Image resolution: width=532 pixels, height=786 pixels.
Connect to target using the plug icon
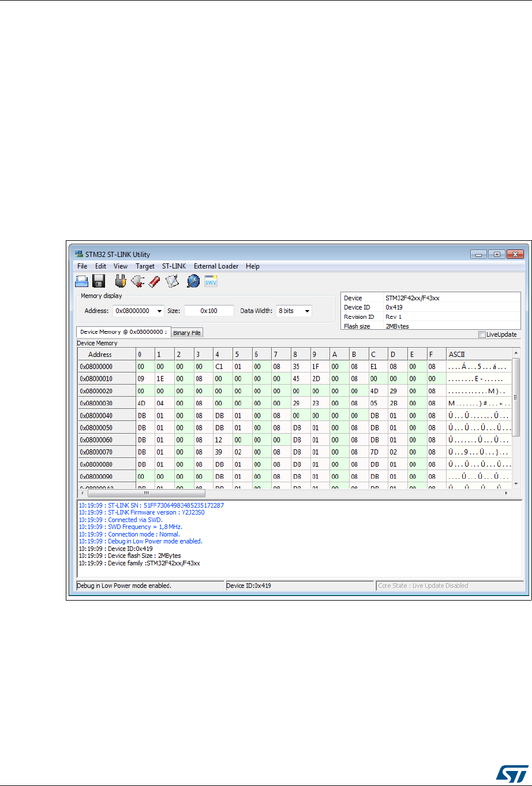120,281
